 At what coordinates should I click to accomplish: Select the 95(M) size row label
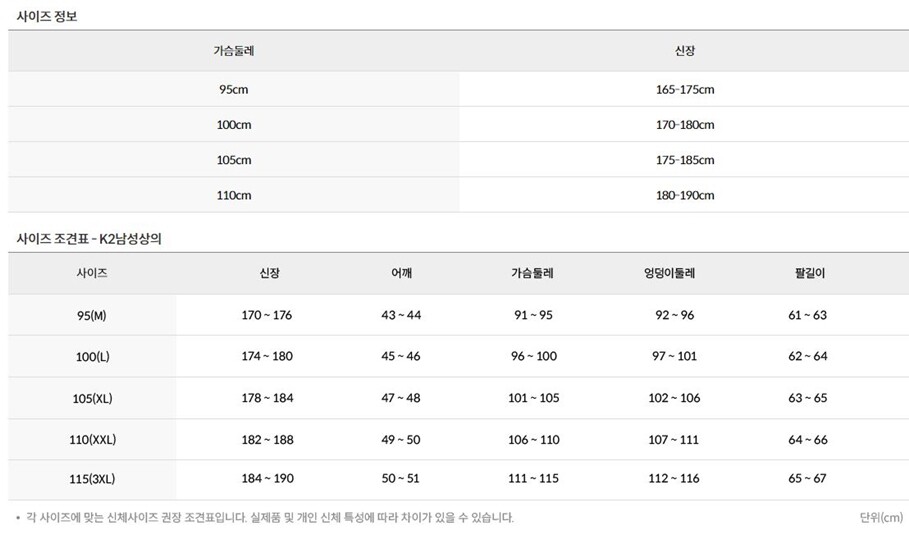92,315
